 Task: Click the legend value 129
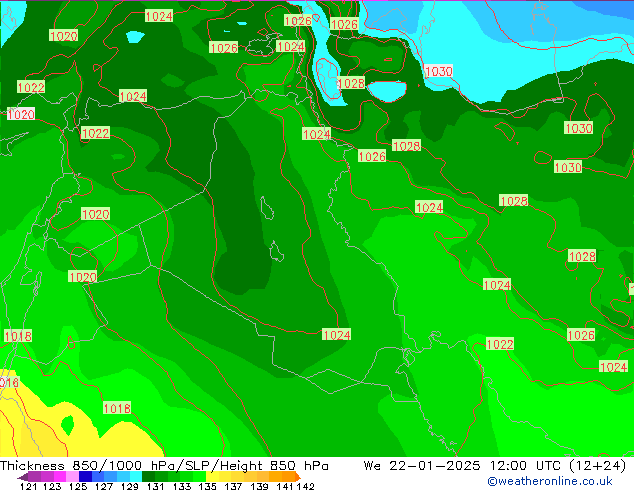point(130,486)
